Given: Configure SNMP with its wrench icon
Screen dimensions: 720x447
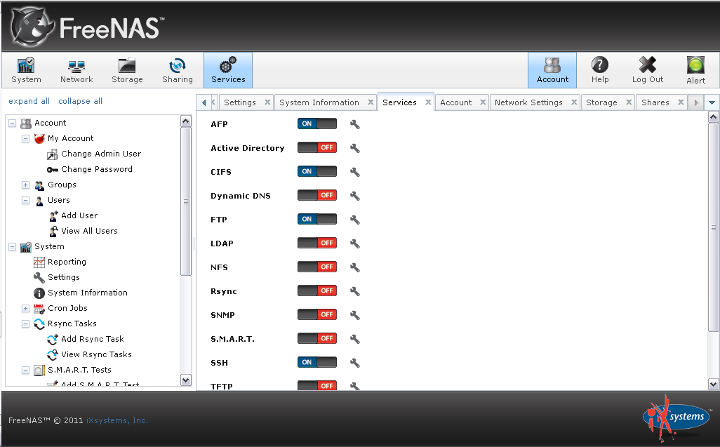Looking at the screenshot, I should (x=354, y=315).
